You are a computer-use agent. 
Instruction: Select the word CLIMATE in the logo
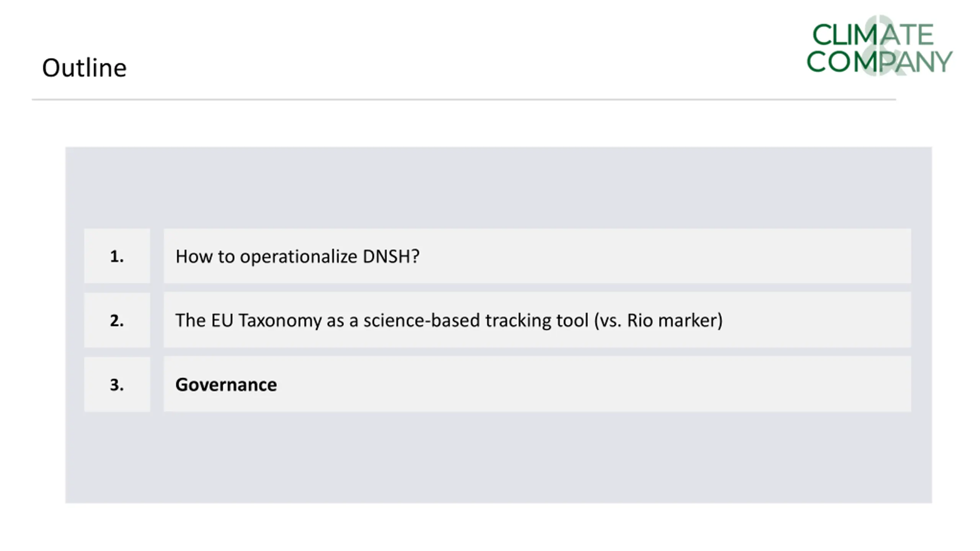click(x=873, y=35)
